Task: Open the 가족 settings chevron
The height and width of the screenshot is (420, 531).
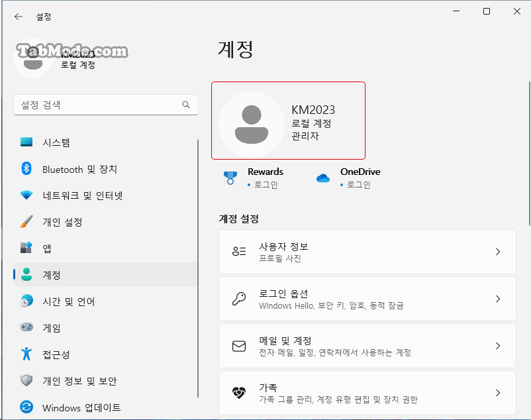Action: (x=498, y=393)
